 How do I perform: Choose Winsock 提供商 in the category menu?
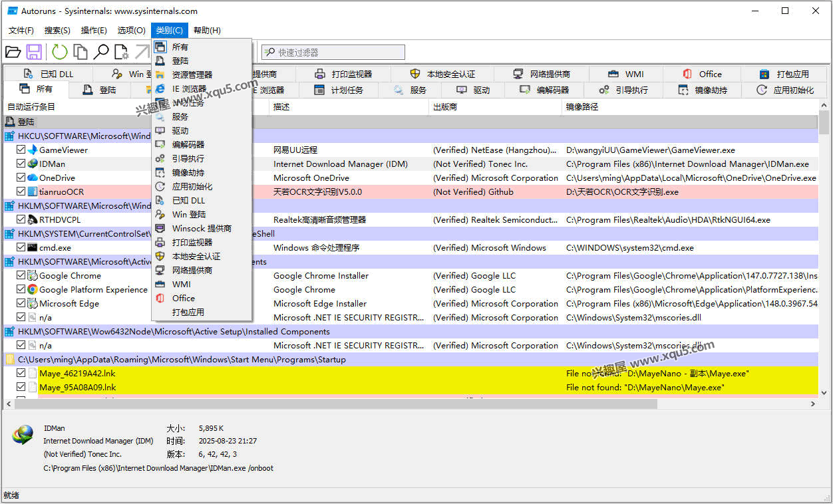click(202, 229)
